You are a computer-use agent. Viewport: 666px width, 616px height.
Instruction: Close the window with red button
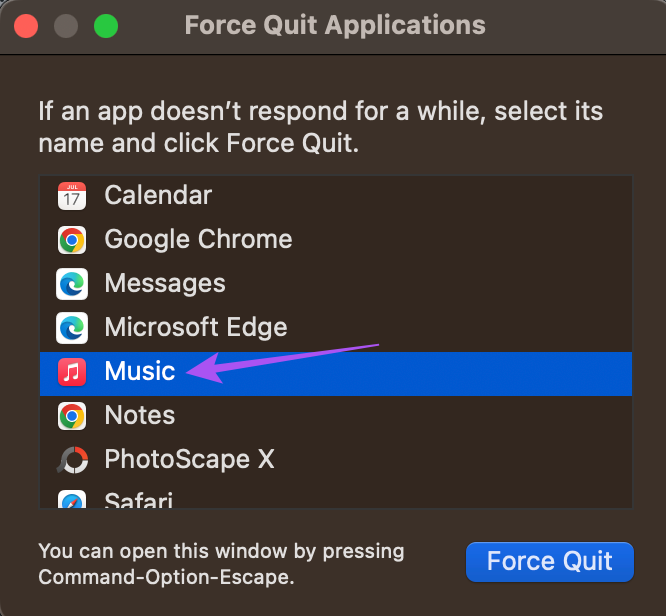click(26, 26)
